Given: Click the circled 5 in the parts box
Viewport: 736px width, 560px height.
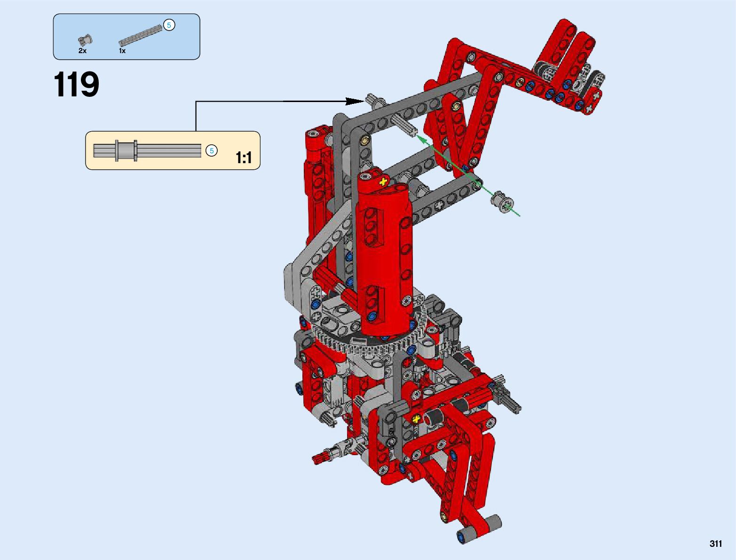Looking at the screenshot, I should pyautogui.click(x=169, y=25).
